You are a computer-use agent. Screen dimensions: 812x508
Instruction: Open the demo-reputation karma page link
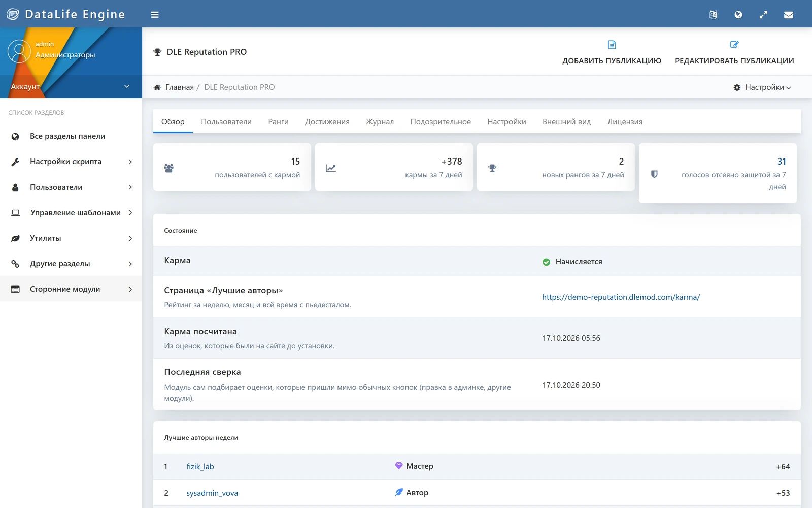tap(621, 297)
